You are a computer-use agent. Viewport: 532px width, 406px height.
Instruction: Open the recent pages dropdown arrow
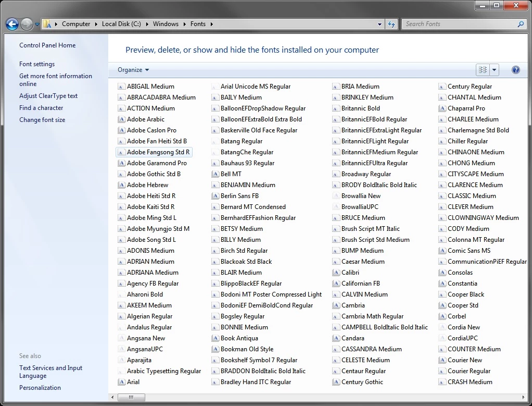[37, 24]
